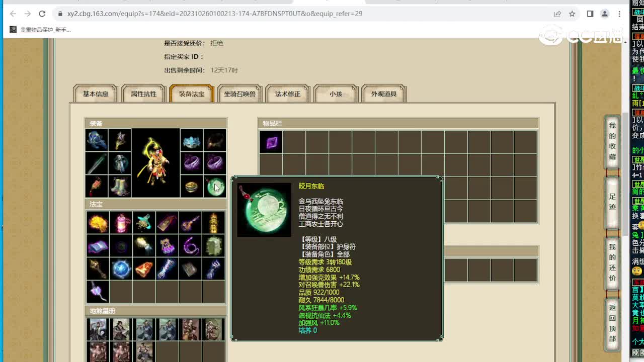Open the 法术修正 tab
Viewport: 644px width, 362px height.
point(288,94)
